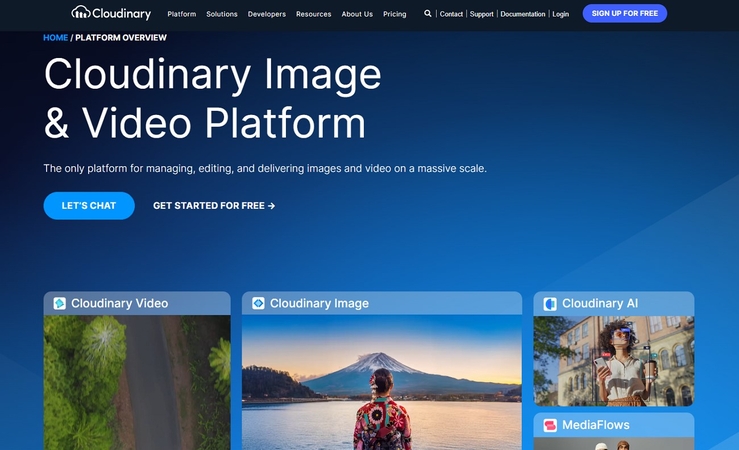The width and height of the screenshot is (739, 450).
Task: Go to HOME in the breadcrumb
Action: pyautogui.click(x=56, y=38)
